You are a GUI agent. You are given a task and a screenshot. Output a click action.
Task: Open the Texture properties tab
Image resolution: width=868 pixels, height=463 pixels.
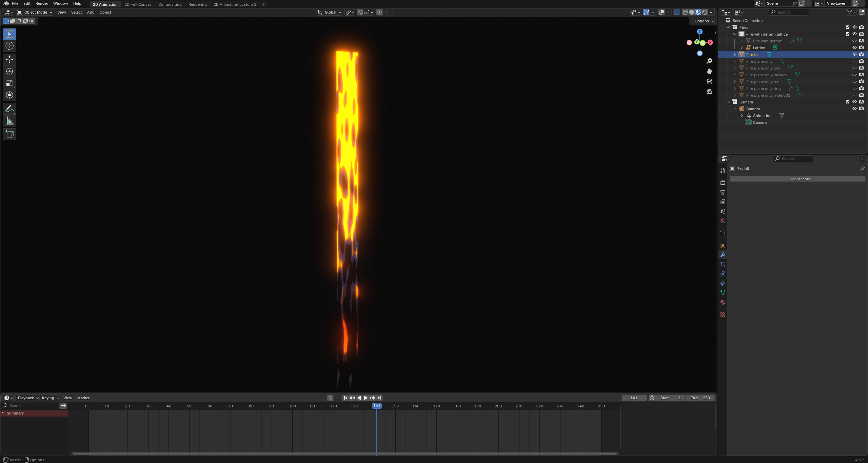[x=723, y=314]
